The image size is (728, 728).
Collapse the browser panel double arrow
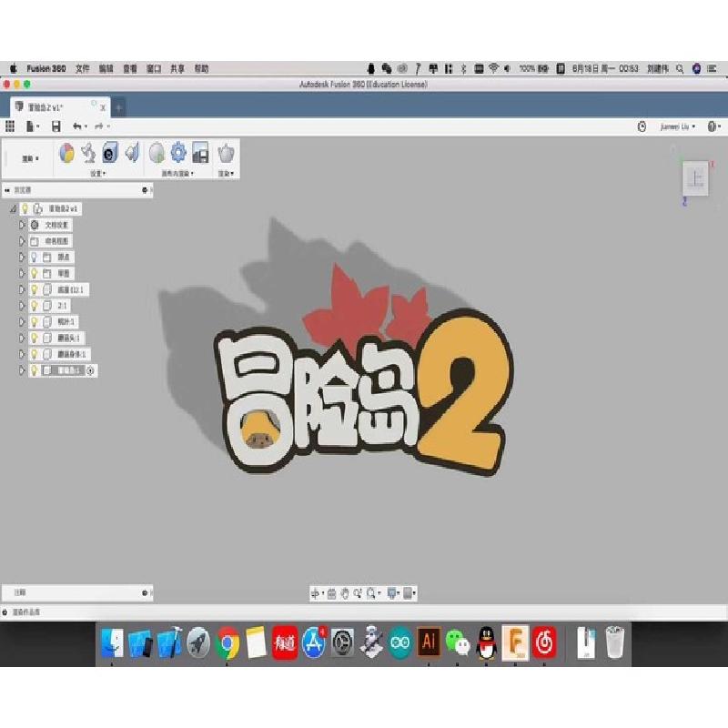coord(7,190)
